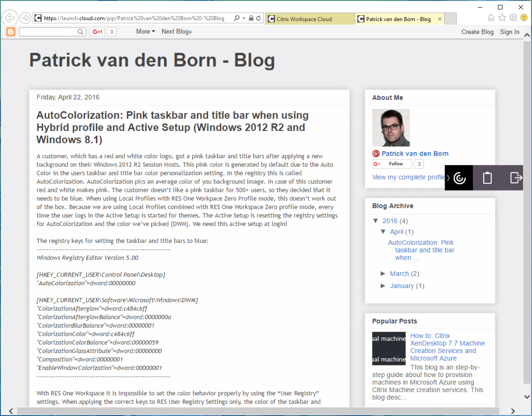The width and height of the screenshot is (532, 416).
Task: Show security info via the lock icon
Action: click(x=251, y=18)
